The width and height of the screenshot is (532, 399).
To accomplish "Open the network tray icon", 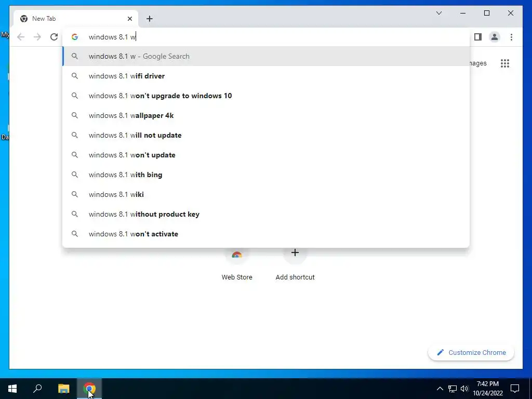I will point(453,389).
